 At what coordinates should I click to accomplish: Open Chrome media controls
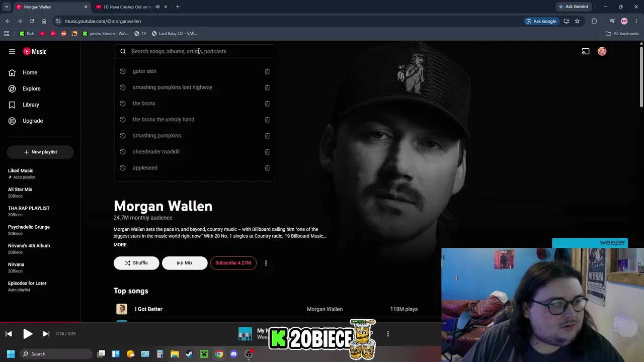pyautogui.click(x=612, y=21)
